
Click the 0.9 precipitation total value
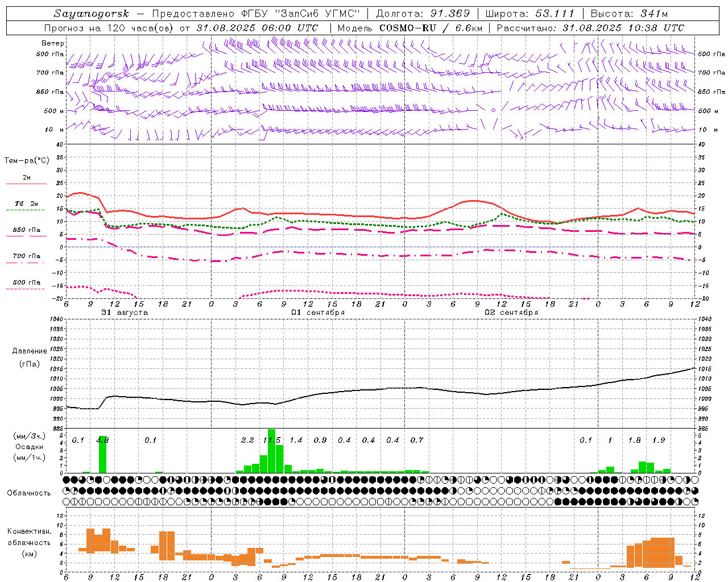click(x=320, y=440)
